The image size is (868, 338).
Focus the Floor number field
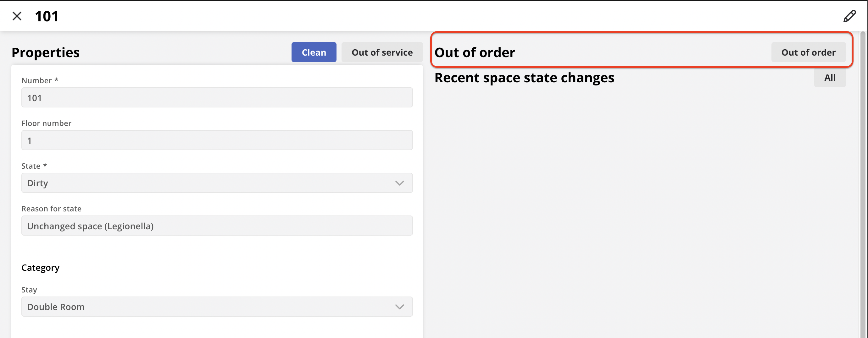coord(217,140)
